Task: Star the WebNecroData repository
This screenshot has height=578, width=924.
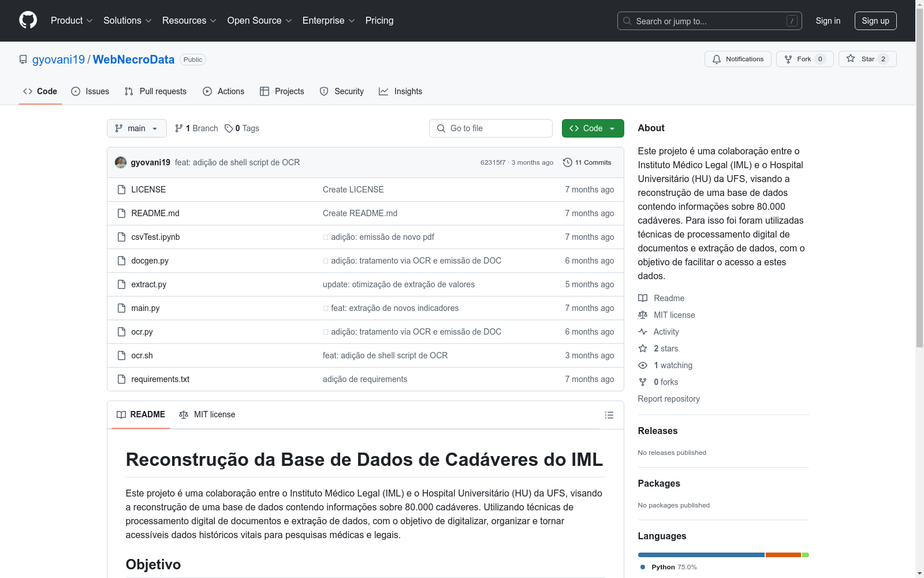Action: [x=867, y=59]
